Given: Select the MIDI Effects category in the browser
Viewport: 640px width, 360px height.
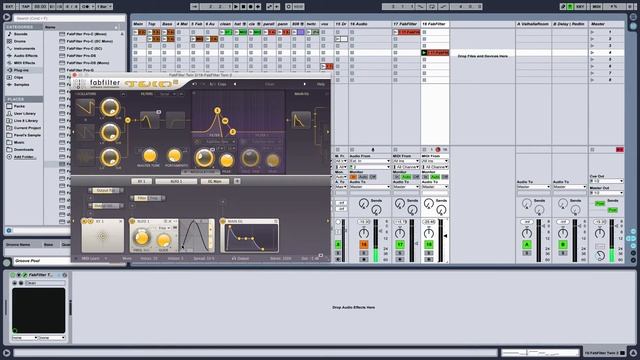Looking at the screenshot, I should click(24, 63).
